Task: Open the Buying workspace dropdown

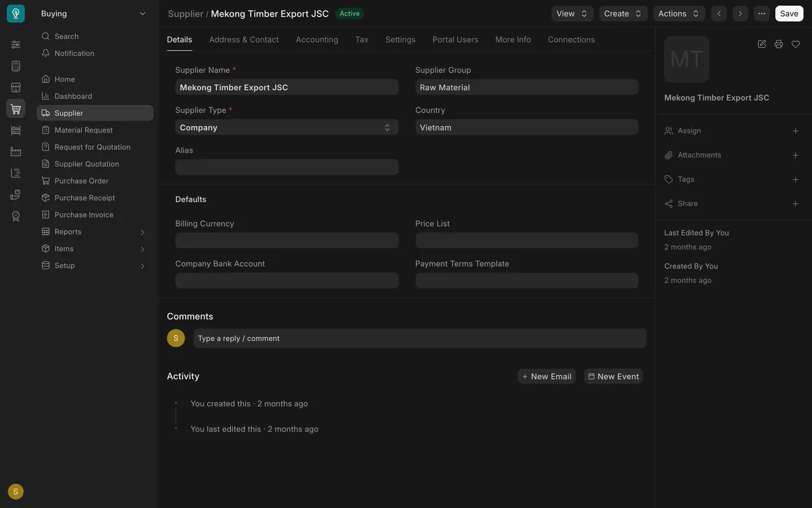Action: point(93,13)
